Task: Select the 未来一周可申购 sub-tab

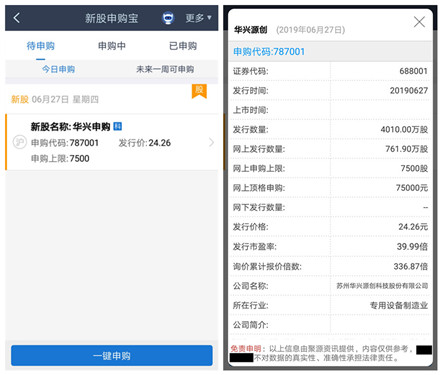Action: [165, 69]
